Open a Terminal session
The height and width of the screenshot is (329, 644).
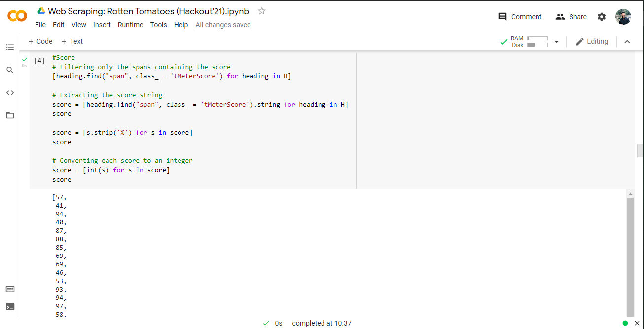point(10,306)
